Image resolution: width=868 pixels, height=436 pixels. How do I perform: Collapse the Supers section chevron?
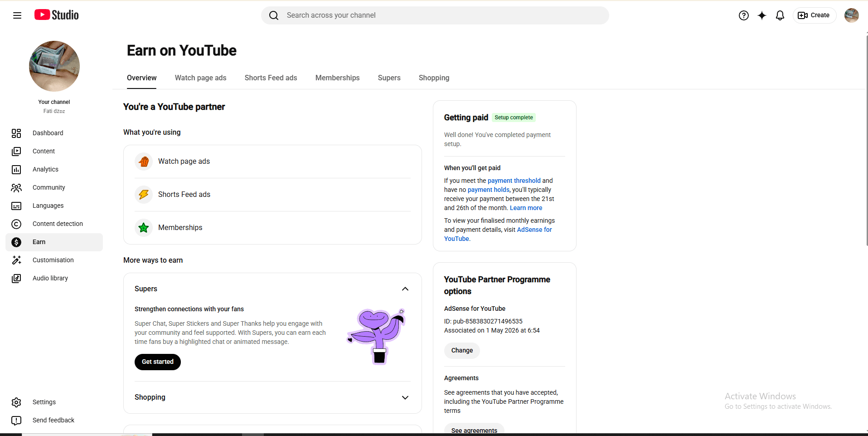(x=405, y=289)
